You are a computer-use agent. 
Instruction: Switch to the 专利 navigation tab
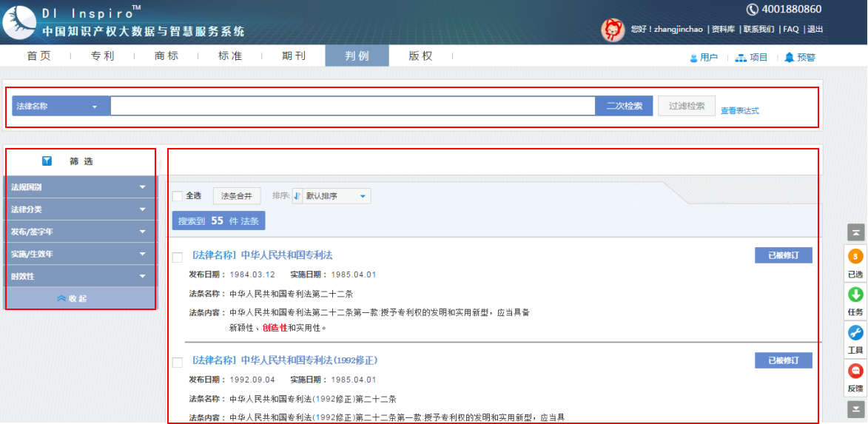tap(102, 56)
